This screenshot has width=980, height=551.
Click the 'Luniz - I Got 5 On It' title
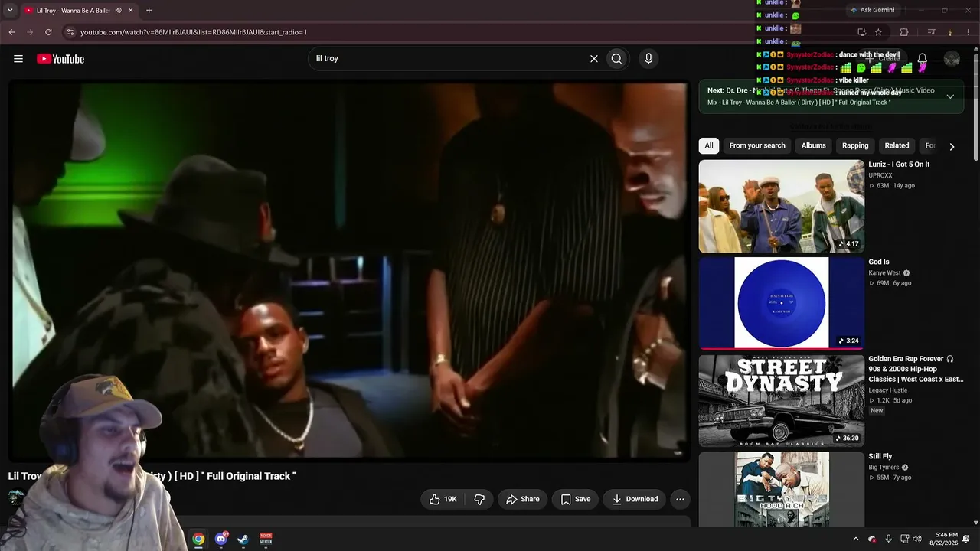coord(899,165)
